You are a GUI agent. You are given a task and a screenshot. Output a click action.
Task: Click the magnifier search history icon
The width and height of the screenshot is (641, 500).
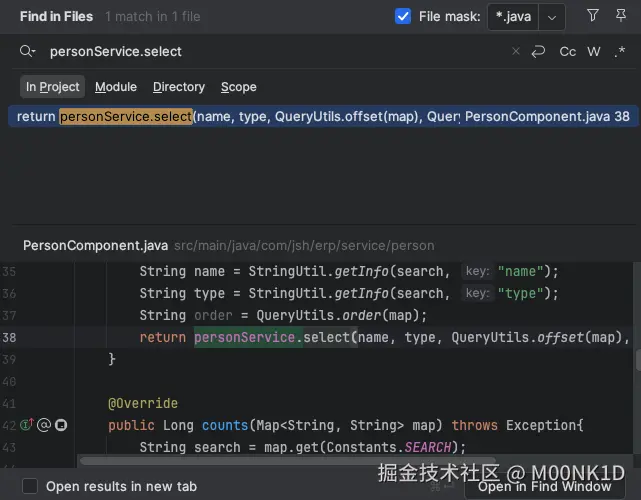27,51
